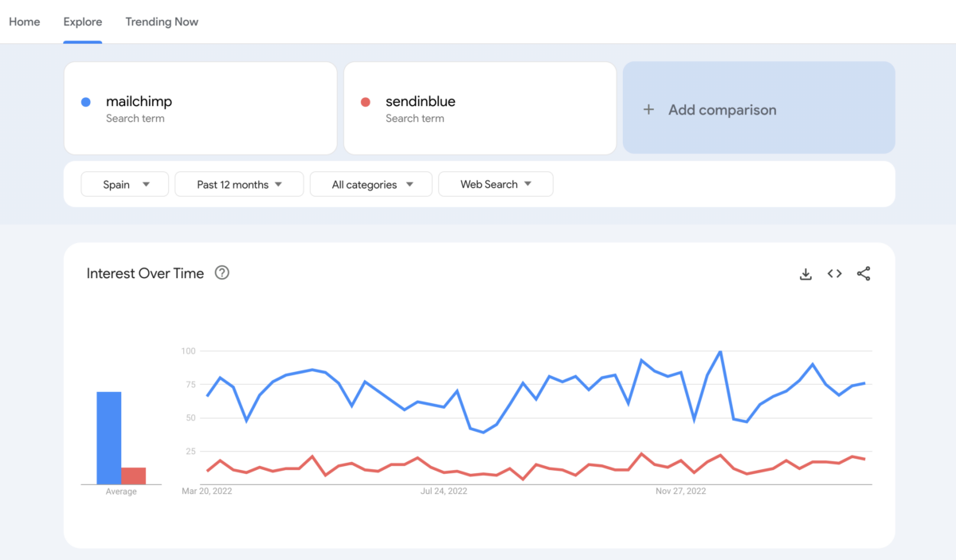Image resolution: width=956 pixels, height=560 pixels.
Task: Click the sendinblue search term card
Action: (x=480, y=108)
